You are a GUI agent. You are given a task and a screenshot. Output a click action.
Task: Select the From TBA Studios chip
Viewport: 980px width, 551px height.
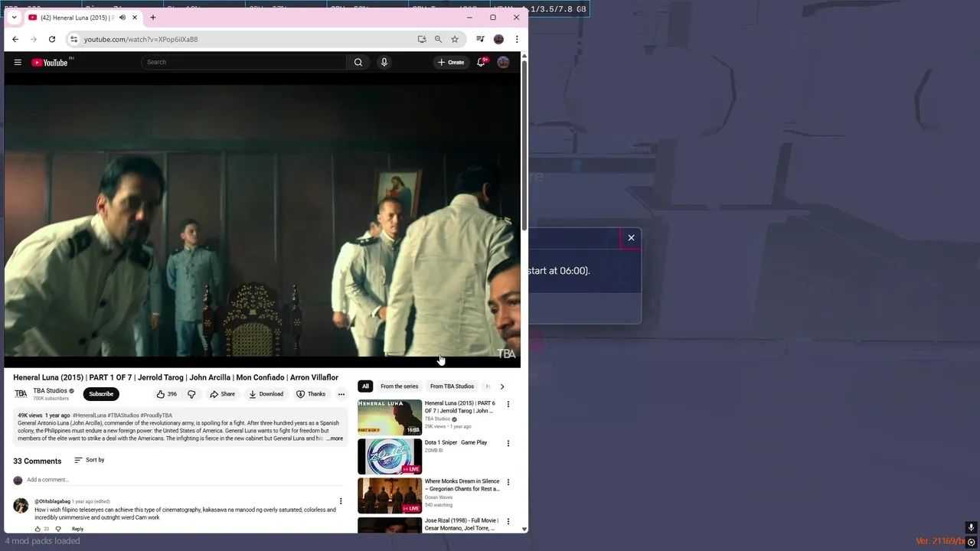(452, 386)
